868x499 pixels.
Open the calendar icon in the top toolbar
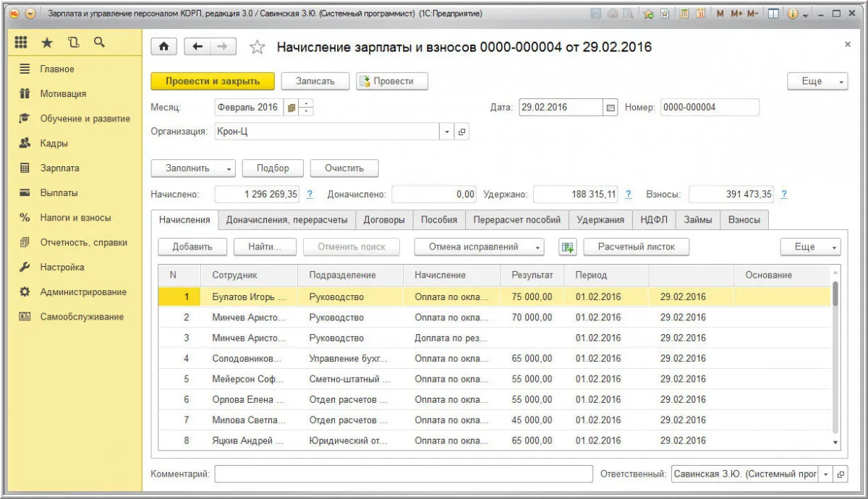(702, 12)
